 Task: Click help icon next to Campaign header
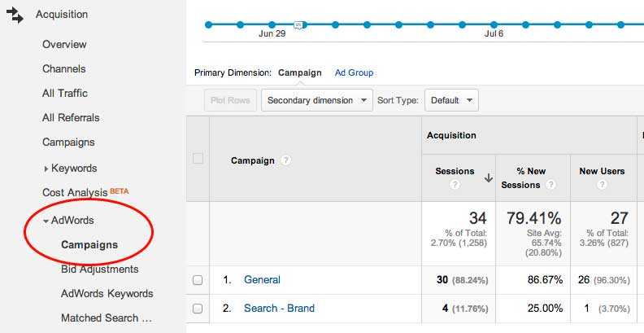tap(285, 160)
